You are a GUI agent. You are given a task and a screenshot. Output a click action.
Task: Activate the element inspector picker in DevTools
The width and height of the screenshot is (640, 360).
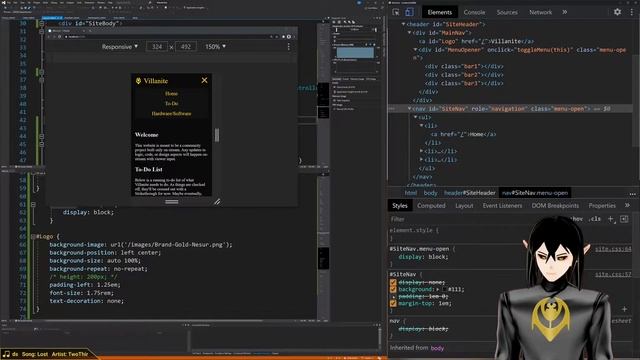pos(396,12)
